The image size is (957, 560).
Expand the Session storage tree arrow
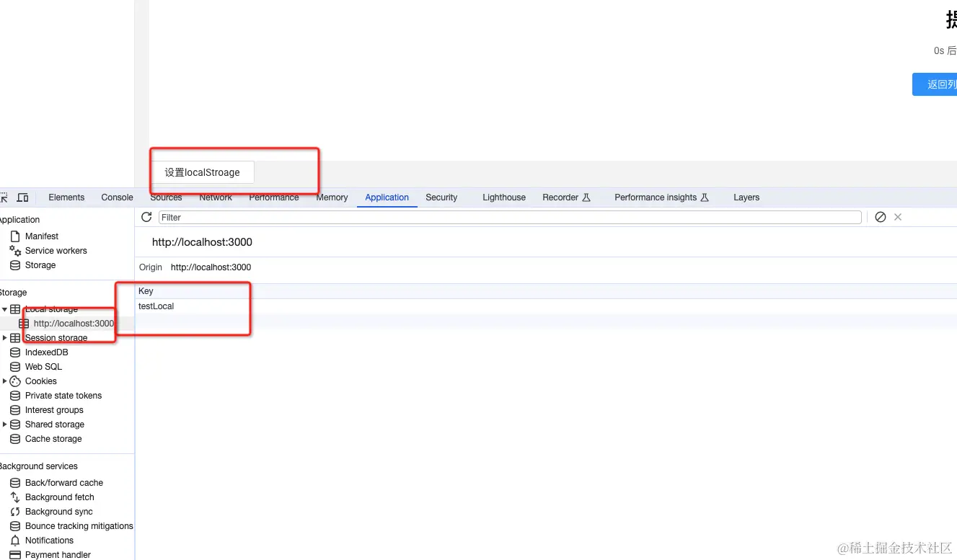coord(5,338)
